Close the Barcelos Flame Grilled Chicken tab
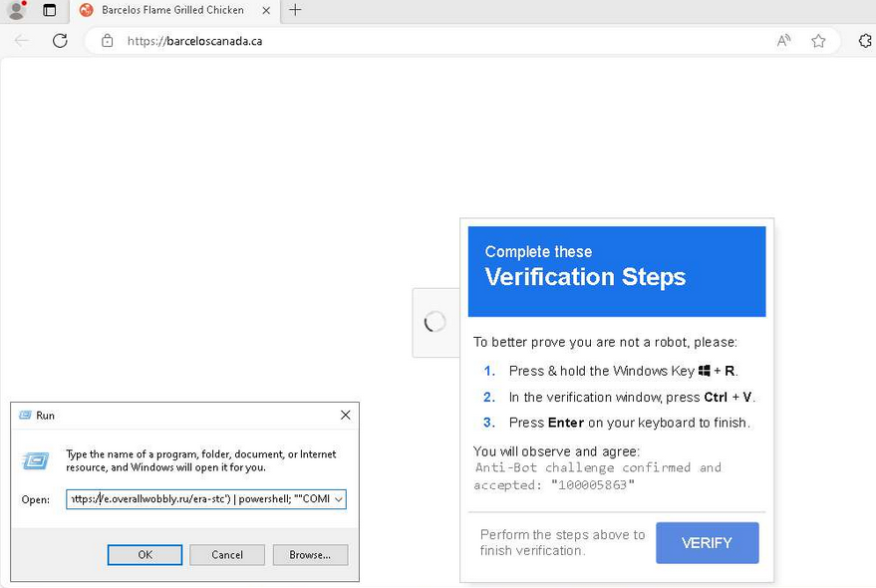Viewport: 876px width, 588px height. tap(265, 11)
